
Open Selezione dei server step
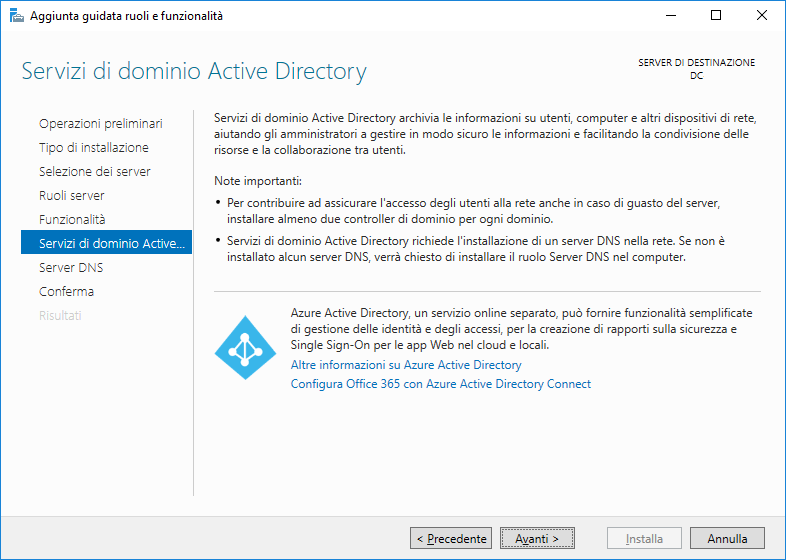[x=95, y=171]
